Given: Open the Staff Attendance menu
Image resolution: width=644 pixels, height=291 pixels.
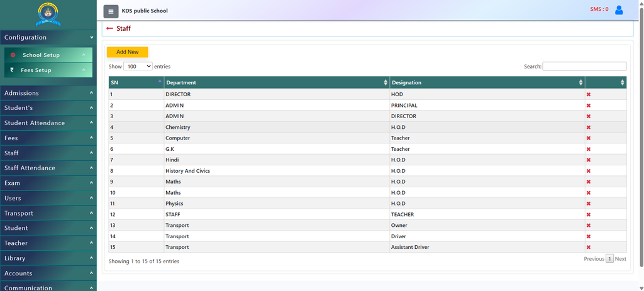Looking at the screenshot, I should pos(48,168).
